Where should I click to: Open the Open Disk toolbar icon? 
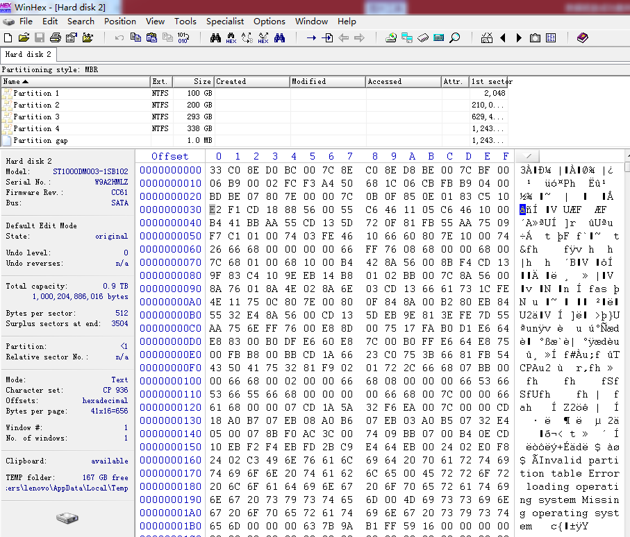coord(391,38)
